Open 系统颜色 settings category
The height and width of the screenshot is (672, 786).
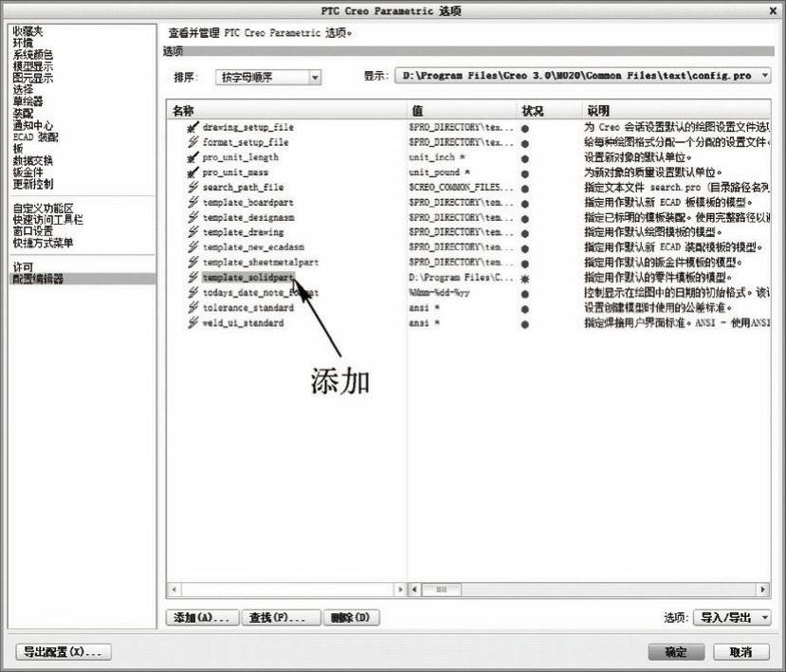pyautogui.click(x=32, y=55)
